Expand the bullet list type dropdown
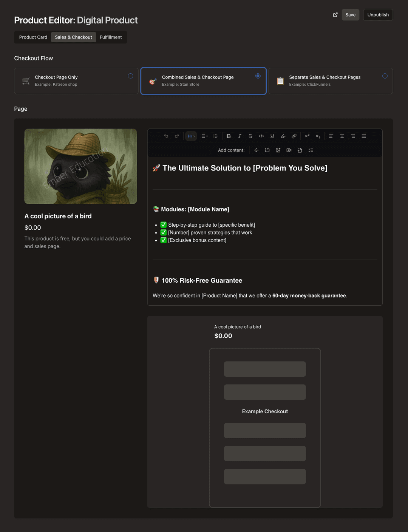The width and height of the screenshot is (408, 532). pyautogui.click(x=204, y=136)
